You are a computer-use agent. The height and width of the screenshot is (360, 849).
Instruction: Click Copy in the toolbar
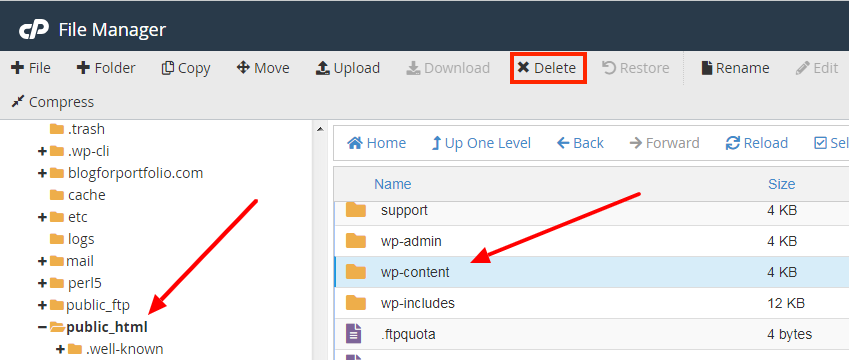point(186,68)
